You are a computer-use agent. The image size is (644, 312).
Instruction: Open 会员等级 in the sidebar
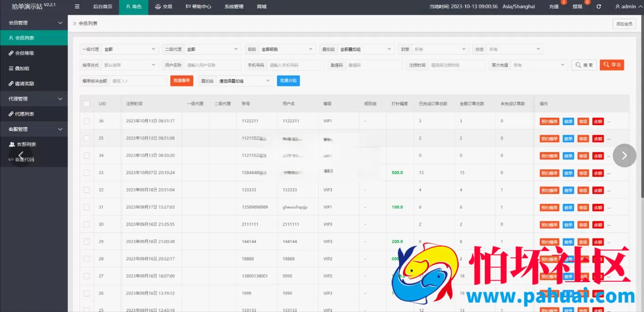click(x=24, y=53)
